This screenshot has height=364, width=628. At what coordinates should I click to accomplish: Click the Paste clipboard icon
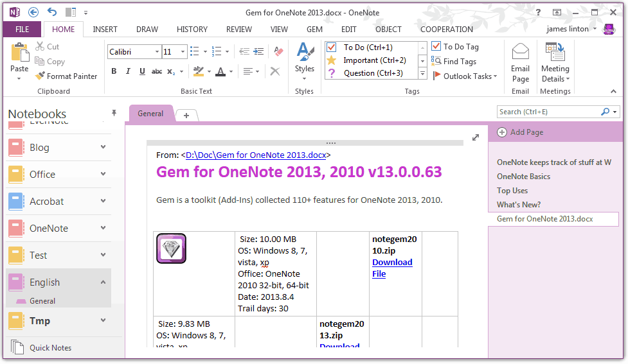click(x=20, y=53)
